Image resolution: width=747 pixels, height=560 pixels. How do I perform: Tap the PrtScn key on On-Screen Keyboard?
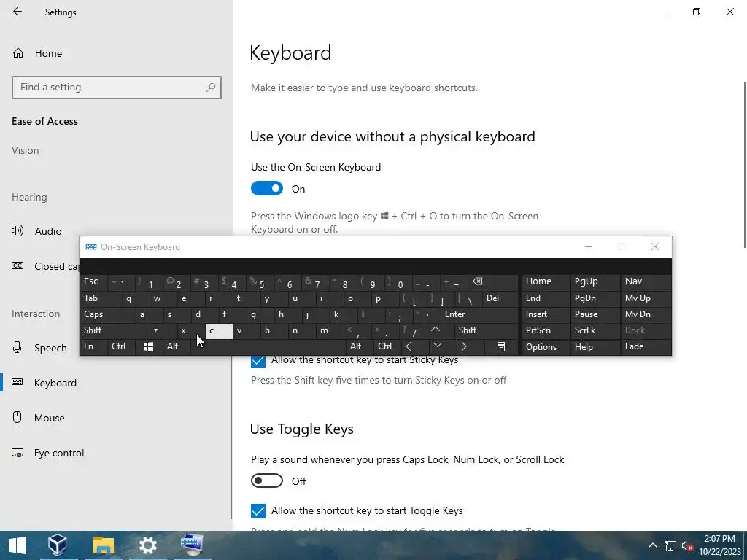(x=546, y=330)
